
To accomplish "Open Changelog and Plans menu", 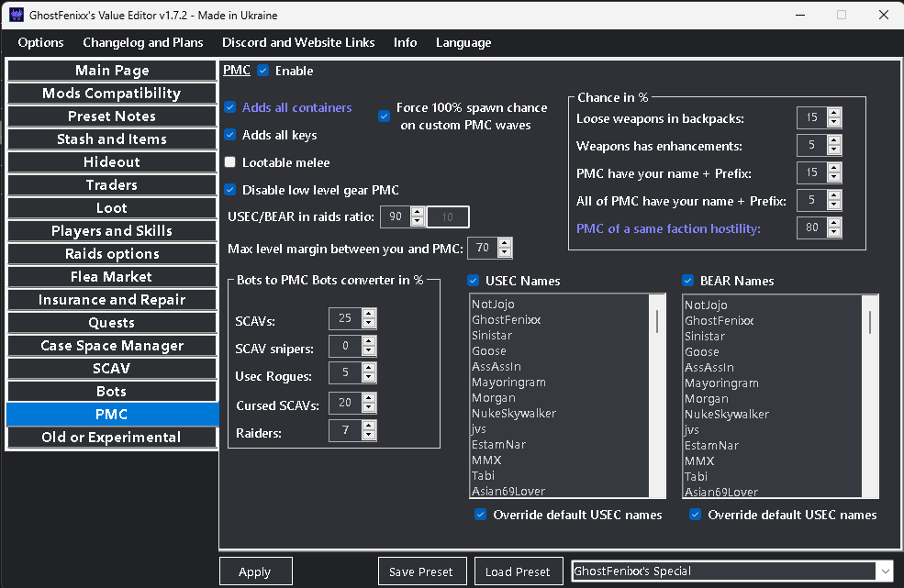I will point(143,43).
